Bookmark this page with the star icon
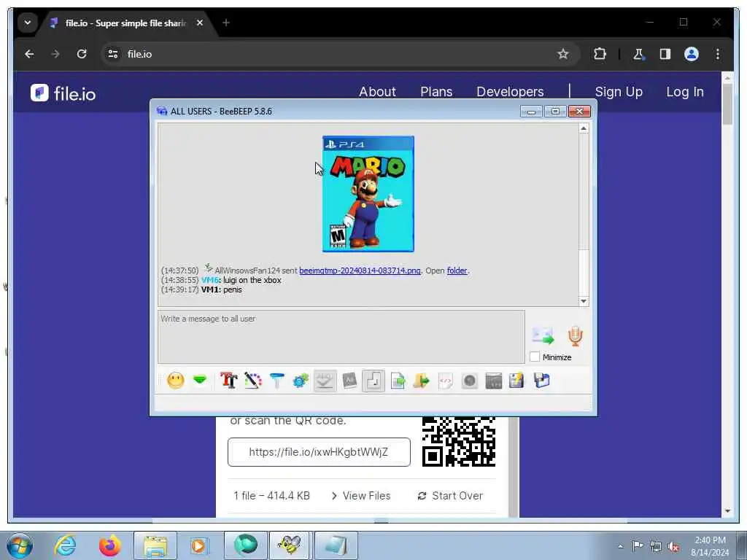747x560 pixels. (563, 54)
